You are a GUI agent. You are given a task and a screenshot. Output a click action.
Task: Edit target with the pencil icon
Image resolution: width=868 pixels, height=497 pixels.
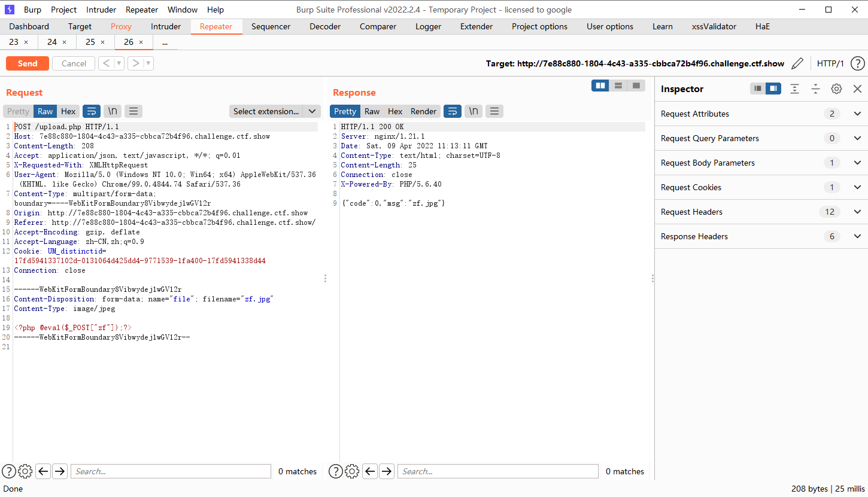coord(797,63)
